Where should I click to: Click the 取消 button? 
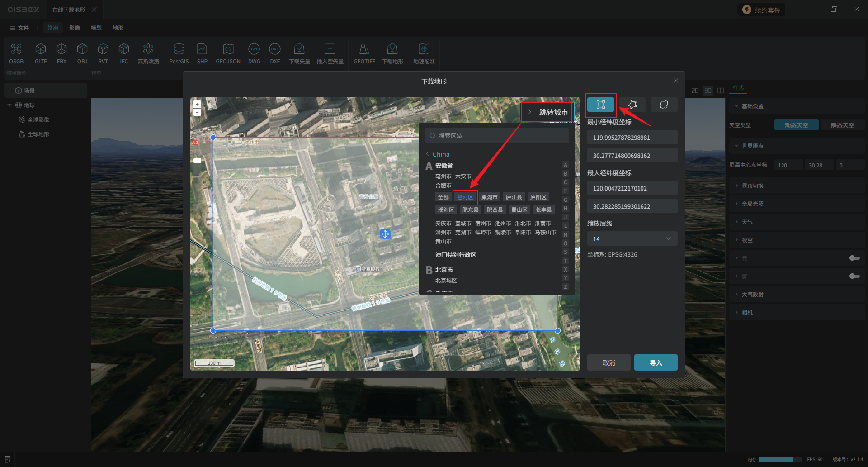(609, 362)
